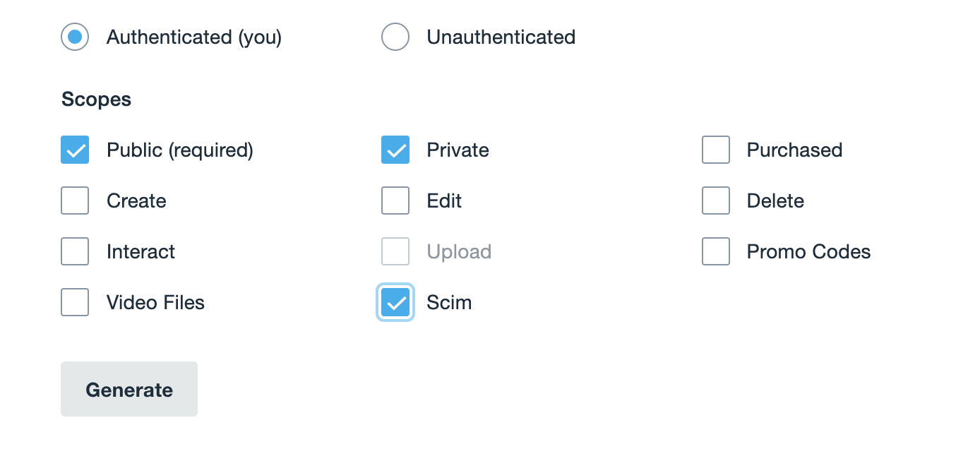This screenshot has height=449, width=980.
Task: Click the greyed-out Upload checkbox
Action: click(x=395, y=251)
